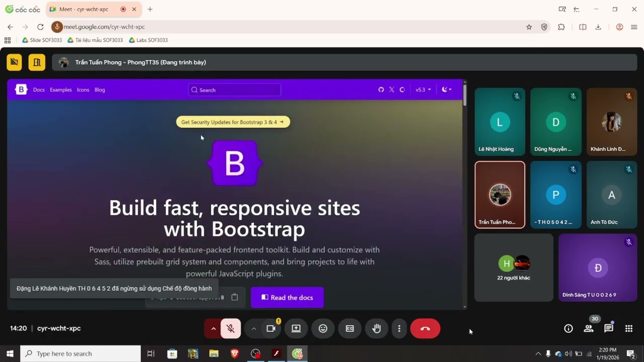Image resolution: width=644 pixels, height=362 pixels.
Task: Open Bootstrap's GitHub icon link
Action: 381,89
